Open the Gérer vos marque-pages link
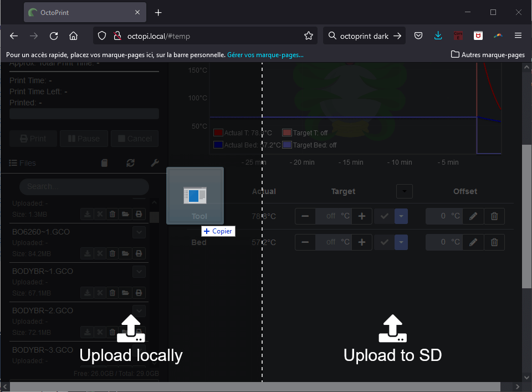Viewport: 532px width, 392px height. (265, 55)
